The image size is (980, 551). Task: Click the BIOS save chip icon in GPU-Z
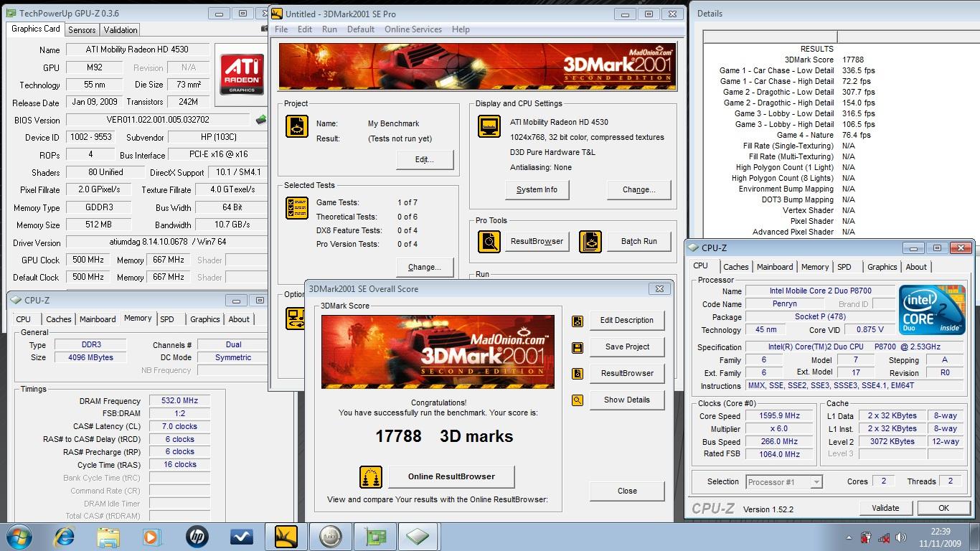tap(261, 120)
